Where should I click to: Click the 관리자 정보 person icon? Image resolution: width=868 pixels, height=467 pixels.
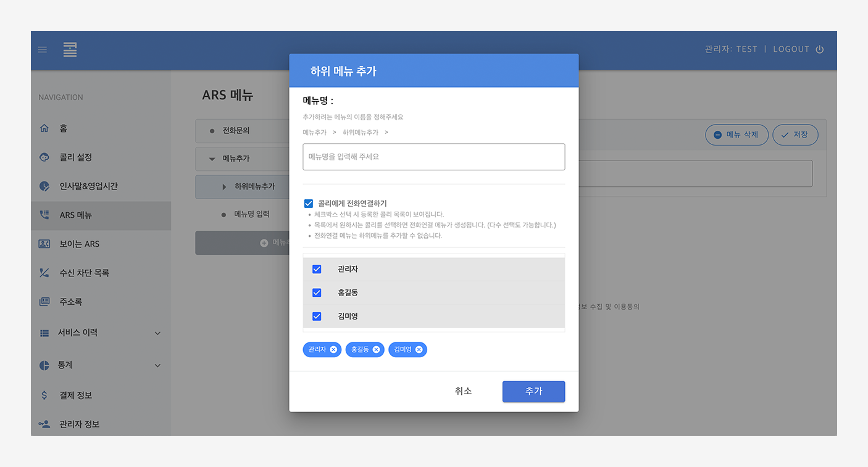click(44, 424)
